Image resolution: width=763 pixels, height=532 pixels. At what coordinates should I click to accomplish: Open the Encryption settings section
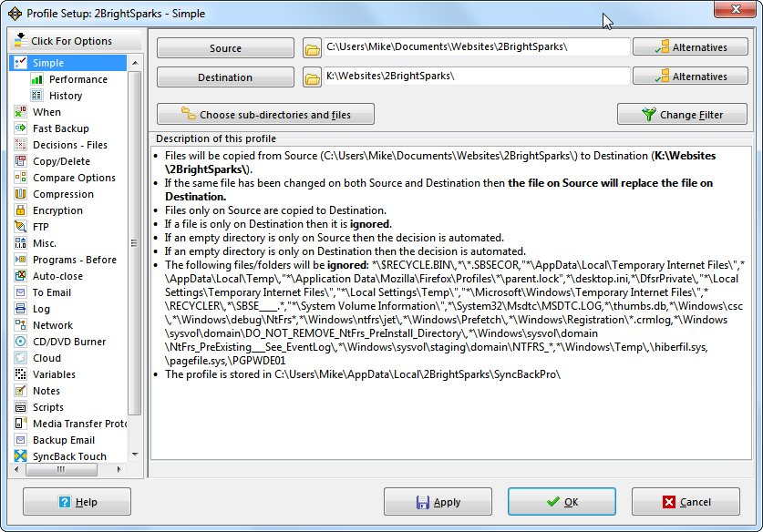point(57,210)
